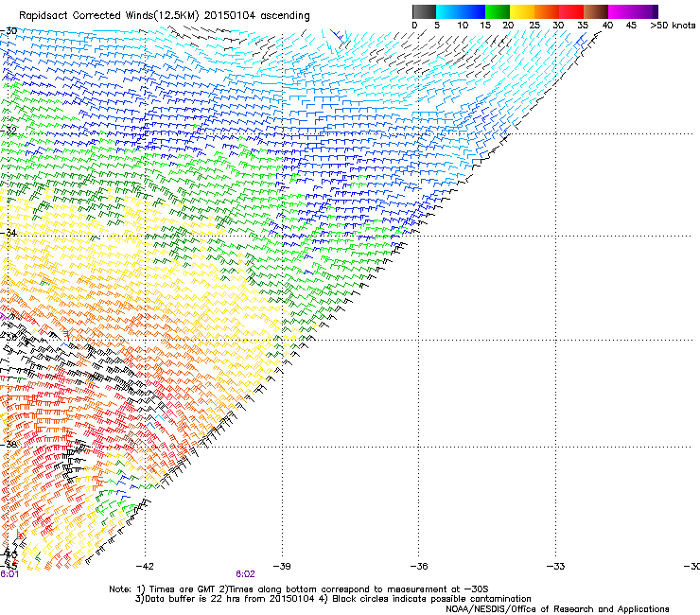This screenshot has width=700, height=615.
Task: Click the magenta 40-45 knots legend segment
Action: [x=621, y=11]
